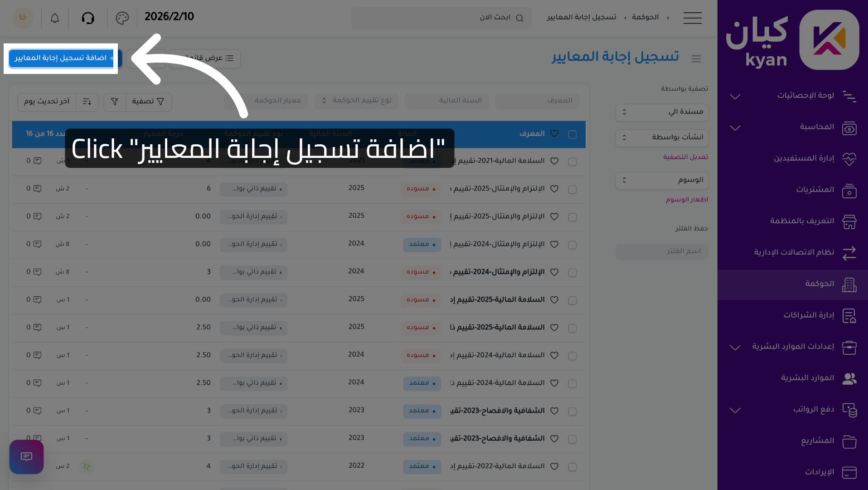Open the مسندة الي dropdown filter
Screen dimensions: 868x490
[x=662, y=112]
